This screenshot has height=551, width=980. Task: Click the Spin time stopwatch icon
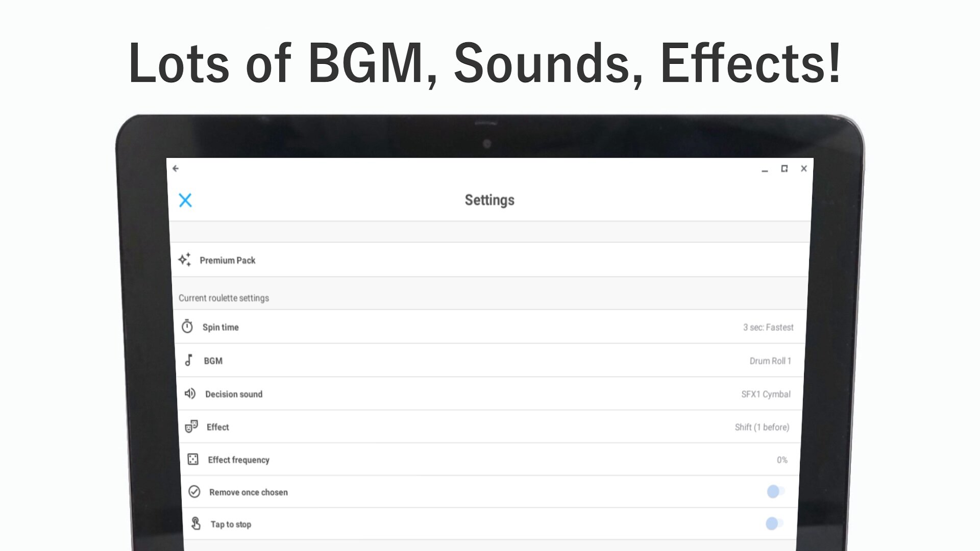187,327
